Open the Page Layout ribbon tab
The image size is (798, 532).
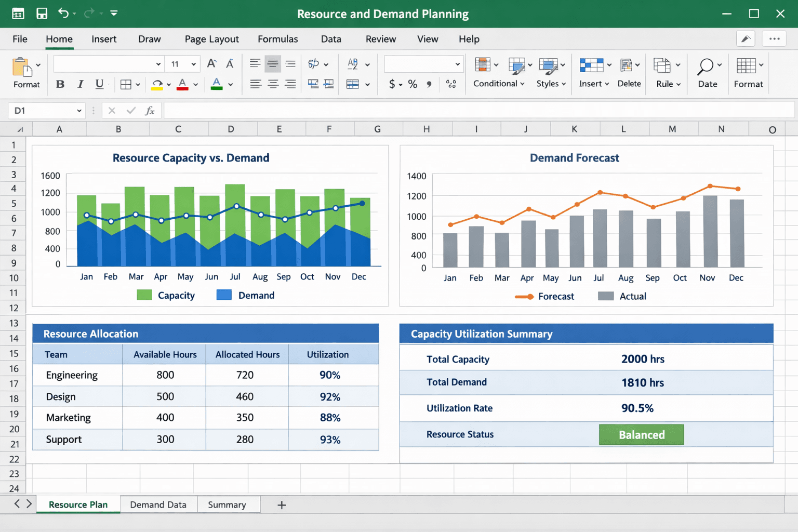(x=211, y=39)
